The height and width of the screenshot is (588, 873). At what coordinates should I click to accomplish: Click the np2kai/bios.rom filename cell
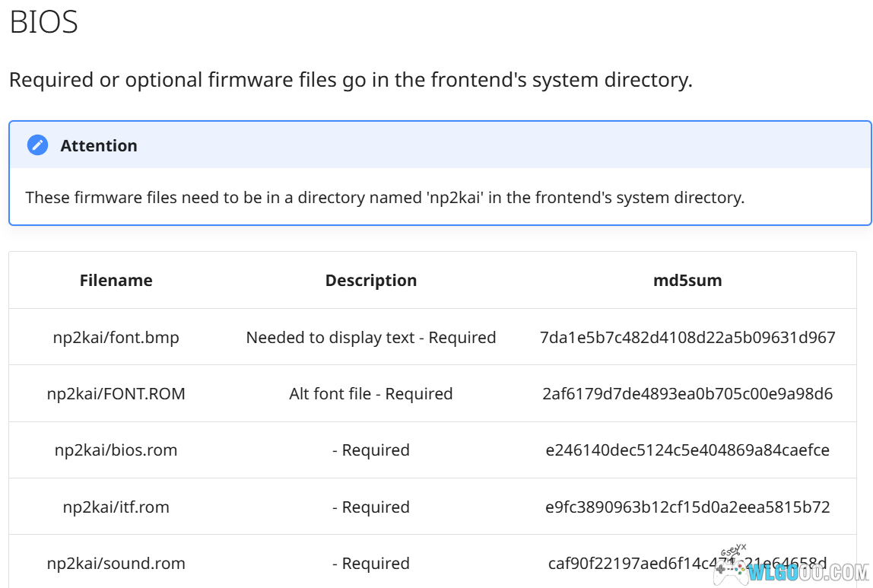(x=116, y=450)
